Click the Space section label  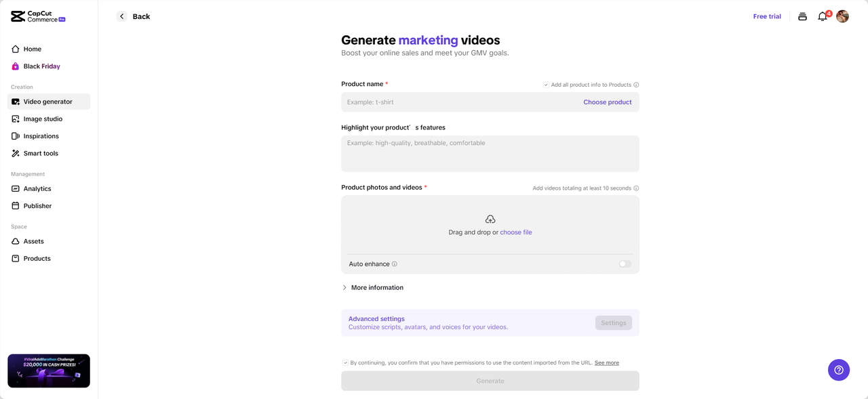pos(19,227)
